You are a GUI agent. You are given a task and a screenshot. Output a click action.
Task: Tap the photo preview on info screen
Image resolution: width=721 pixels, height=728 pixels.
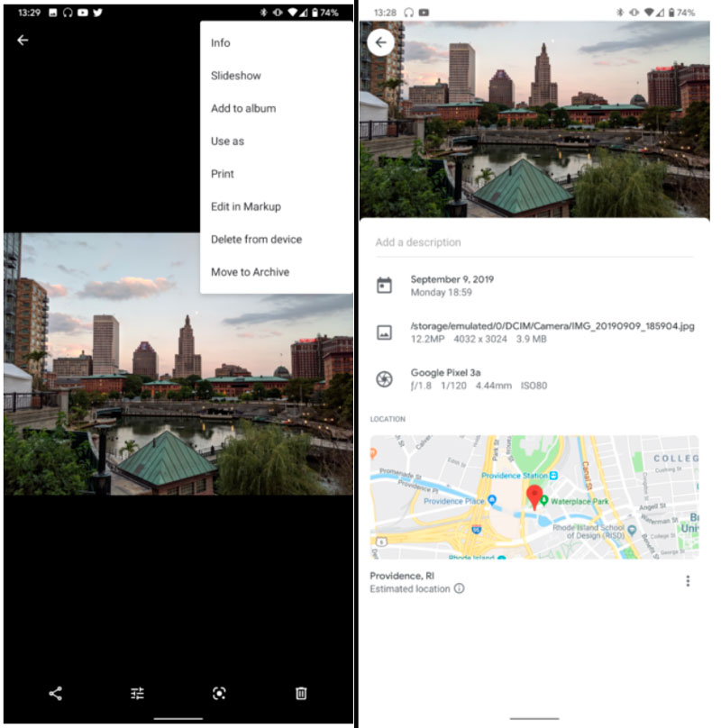point(534,119)
